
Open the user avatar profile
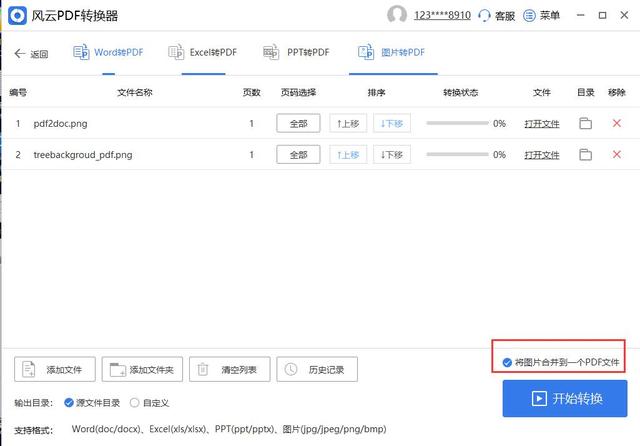pyautogui.click(x=397, y=15)
